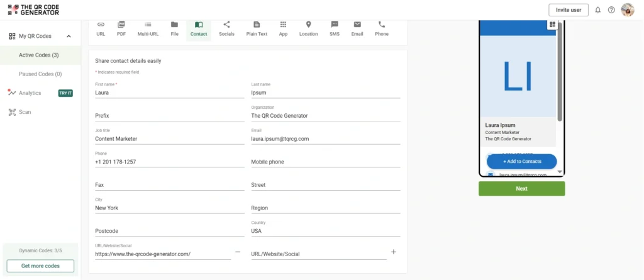Add another URL with the plus icon
This screenshot has width=644, height=280.
coord(394,252)
